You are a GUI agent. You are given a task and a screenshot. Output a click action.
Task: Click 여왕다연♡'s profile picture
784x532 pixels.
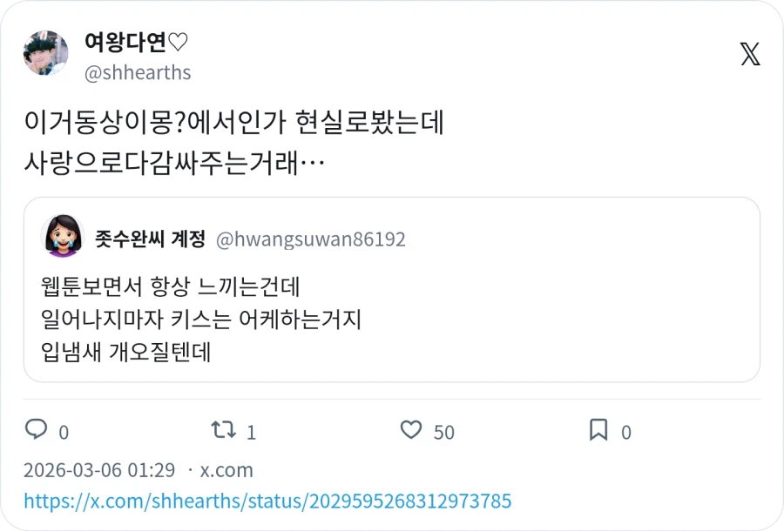tap(45, 54)
